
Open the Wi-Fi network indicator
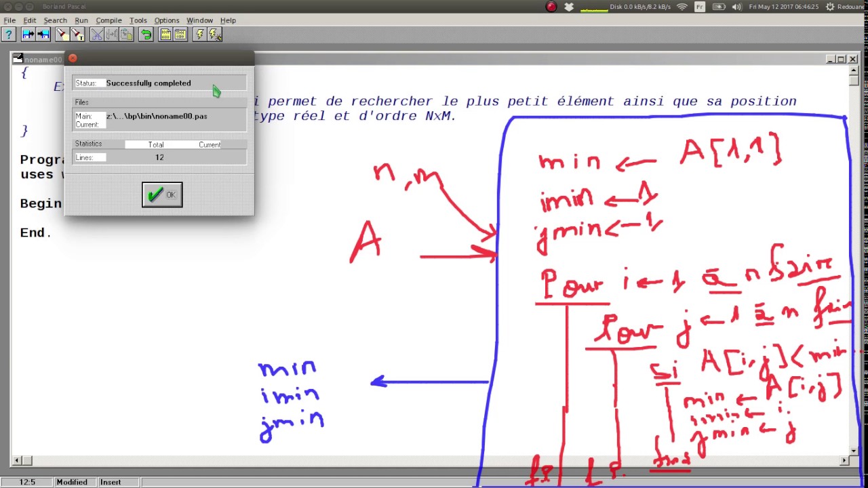682,7
